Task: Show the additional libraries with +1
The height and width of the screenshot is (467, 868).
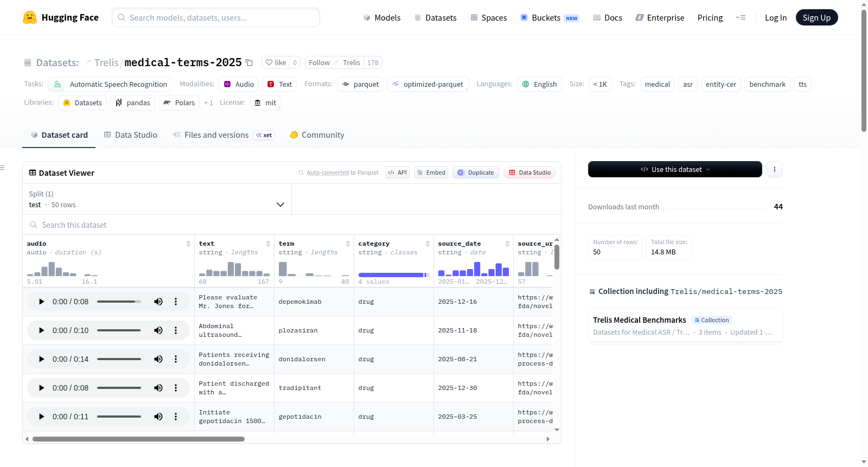Action: click(x=208, y=103)
